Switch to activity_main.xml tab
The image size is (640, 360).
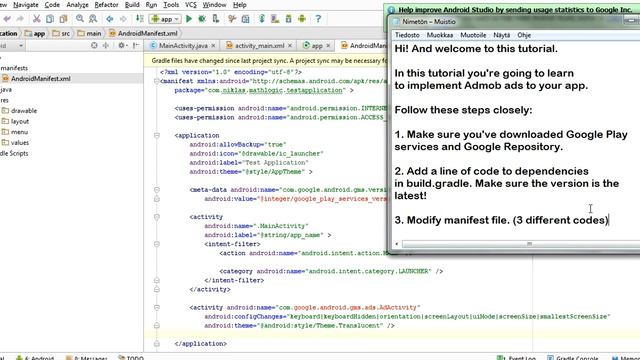click(259, 46)
